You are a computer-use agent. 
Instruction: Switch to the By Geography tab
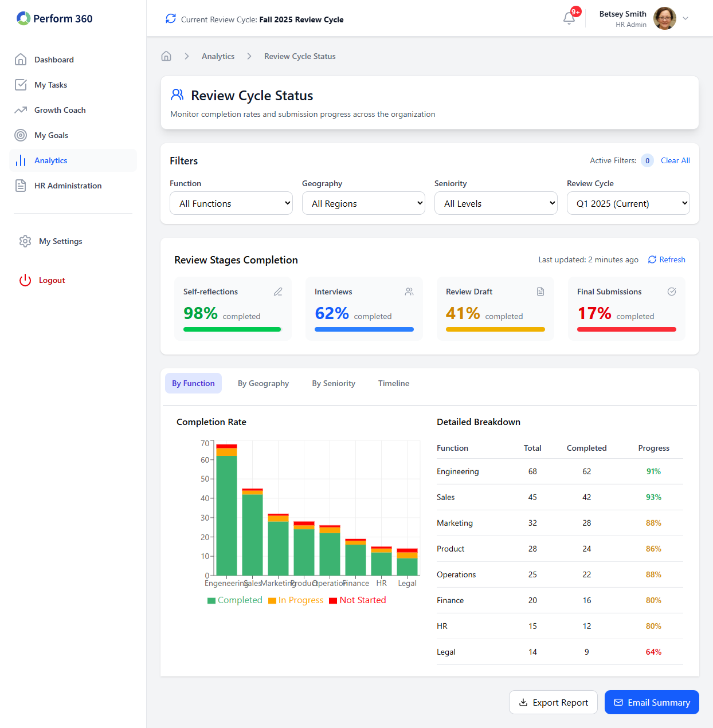(x=263, y=383)
